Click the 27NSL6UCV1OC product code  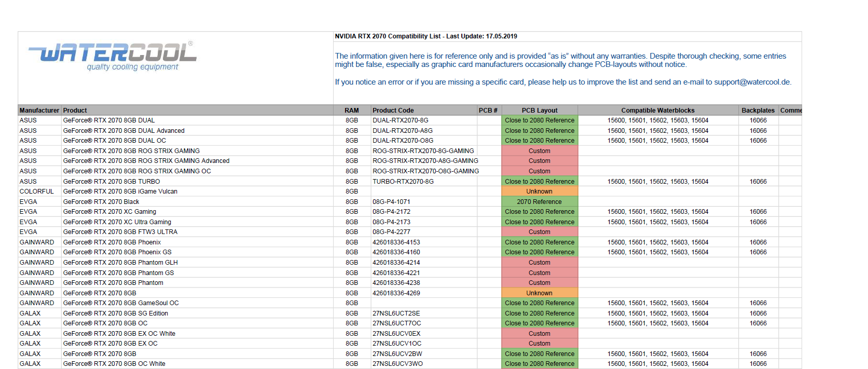[397, 344]
